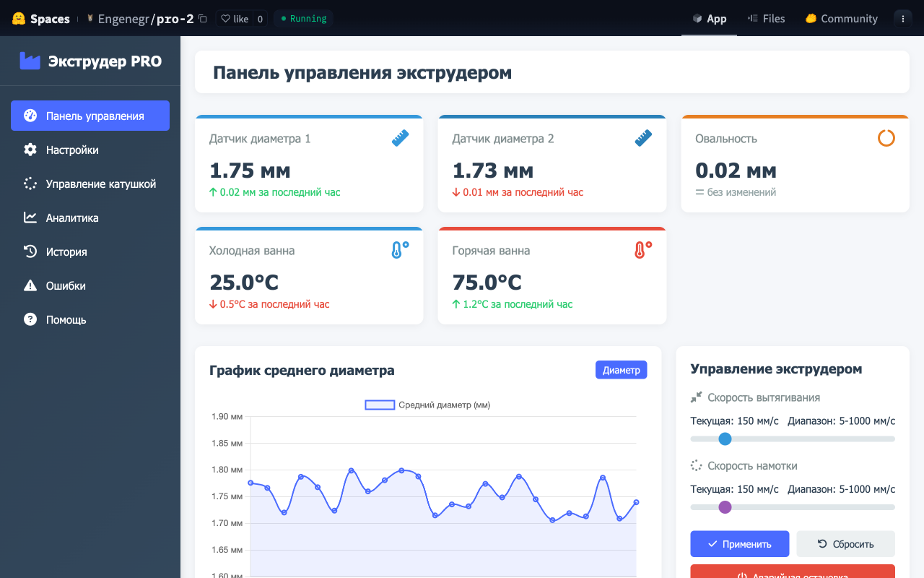Click the red thermometer icon on Горячая ванна

click(643, 250)
